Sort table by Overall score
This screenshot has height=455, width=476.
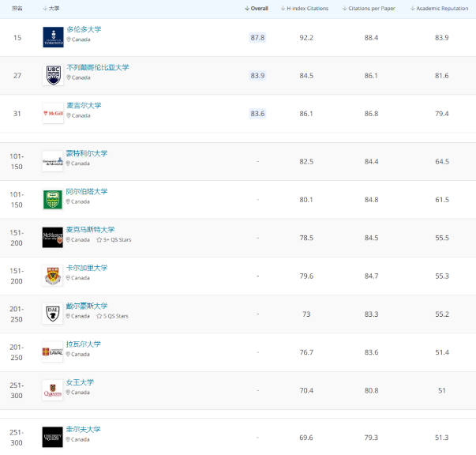click(257, 9)
